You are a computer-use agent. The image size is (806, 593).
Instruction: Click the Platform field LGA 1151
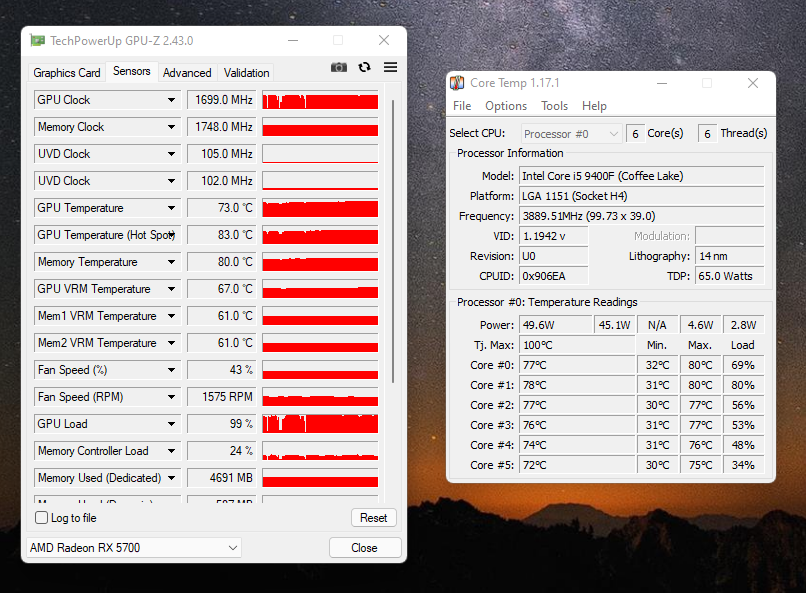pyautogui.click(x=642, y=196)
